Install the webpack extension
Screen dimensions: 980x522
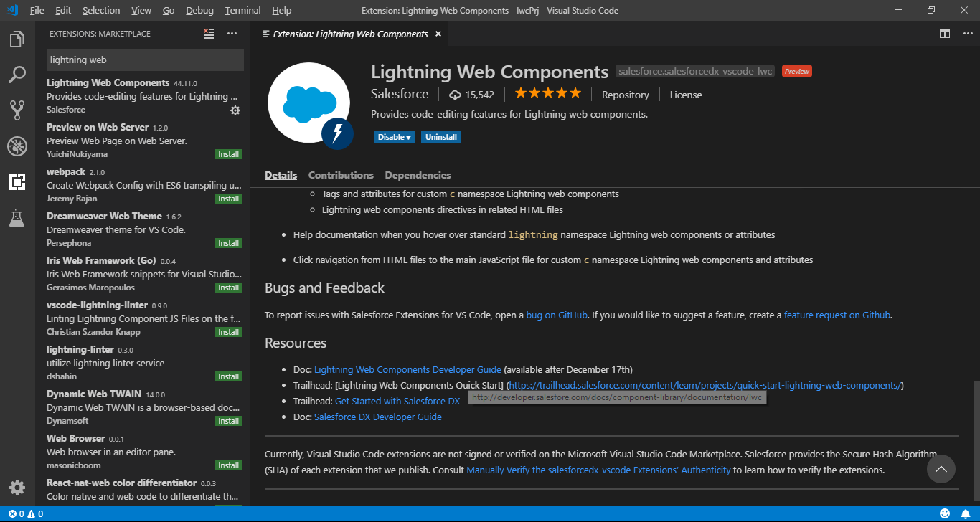point(229,199)
